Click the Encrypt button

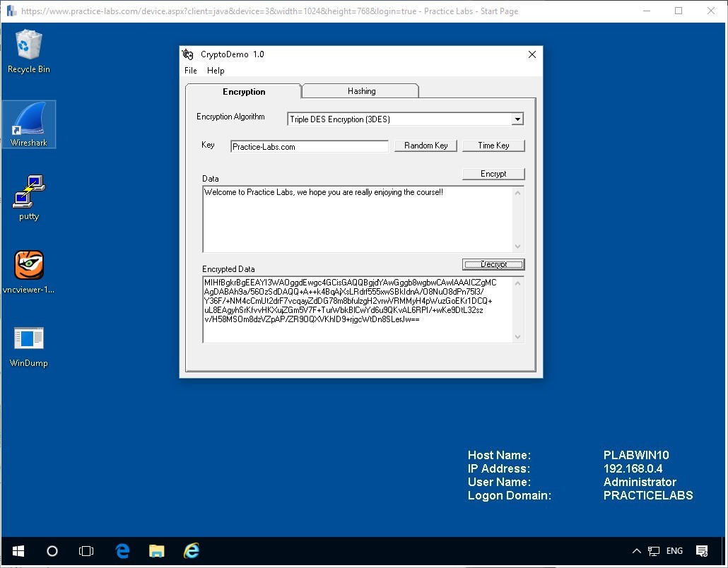pyautogui.click(x=493, y=173)
